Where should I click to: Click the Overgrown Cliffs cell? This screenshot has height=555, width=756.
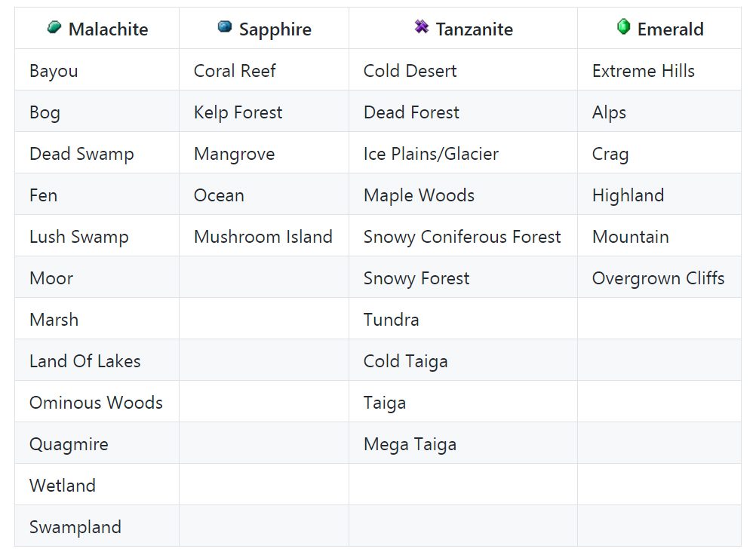[x=659, y=277]
